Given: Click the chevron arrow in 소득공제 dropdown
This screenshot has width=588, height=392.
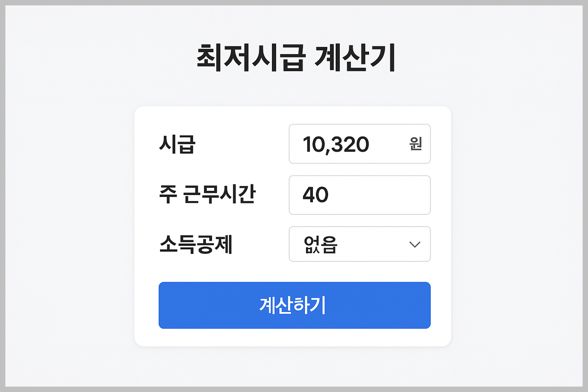Looking at the screenshot, I should [414, 244].
